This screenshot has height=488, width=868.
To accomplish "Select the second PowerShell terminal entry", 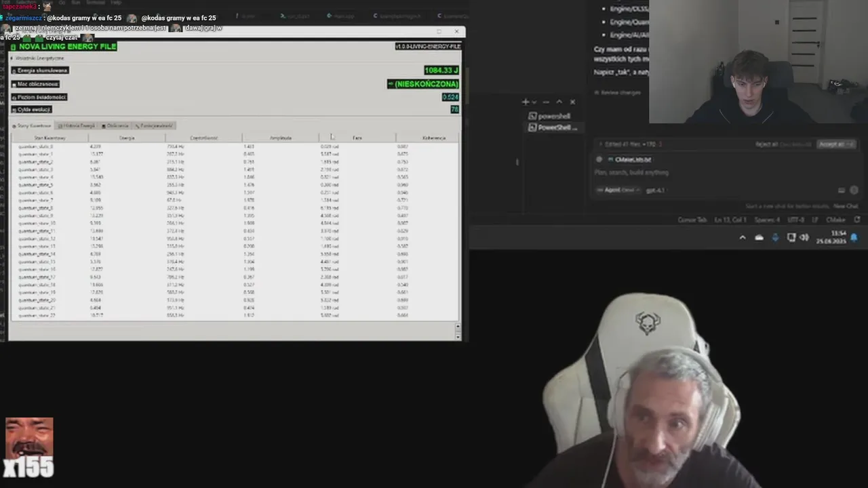I will point(552,127).
